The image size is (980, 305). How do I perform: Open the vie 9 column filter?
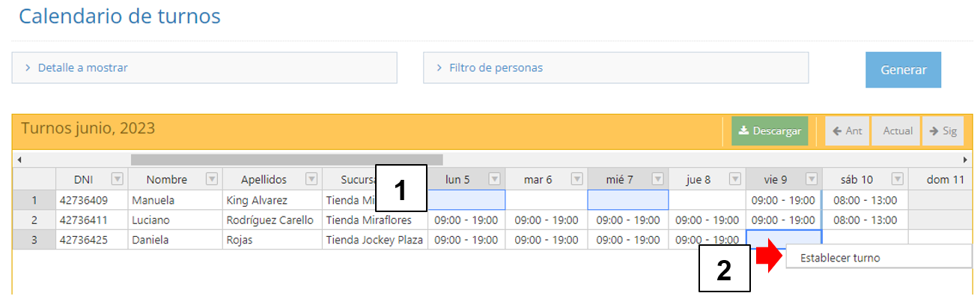812,179
